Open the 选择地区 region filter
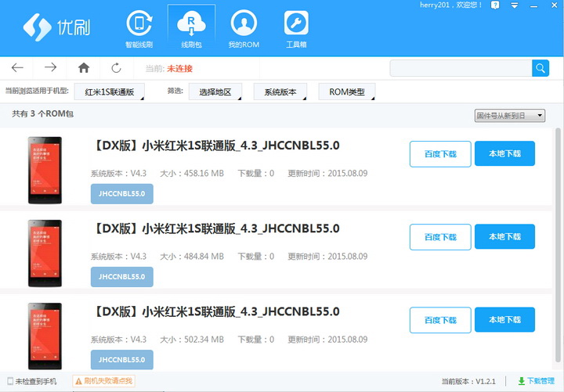Viewport: 564px width, 392px height. coord(215,92)
